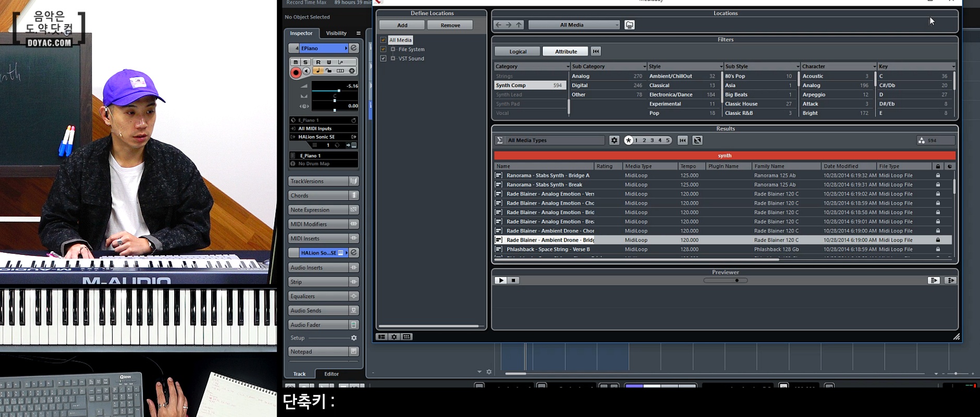This screenshot has height=417, width=980.
Task: Toggle the All Media checkbox
Action: click(x=383, y=40)
